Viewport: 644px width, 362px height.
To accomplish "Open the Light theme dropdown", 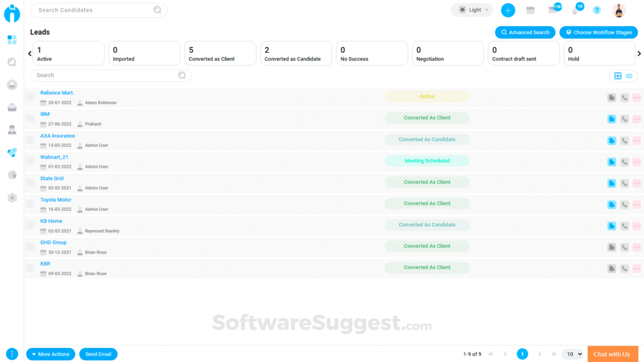I will tap(472, 10).
